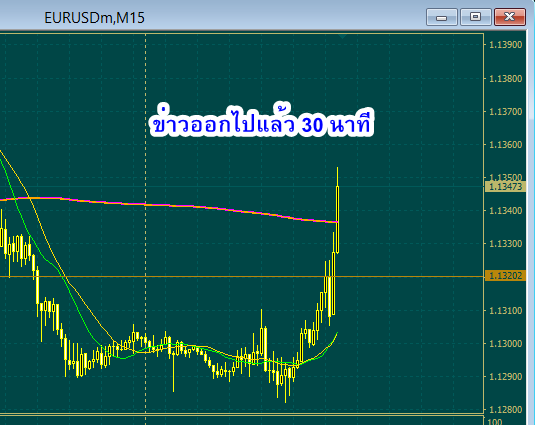
Task: Click the 1.13900 price scale label
Action: (506, 45)
